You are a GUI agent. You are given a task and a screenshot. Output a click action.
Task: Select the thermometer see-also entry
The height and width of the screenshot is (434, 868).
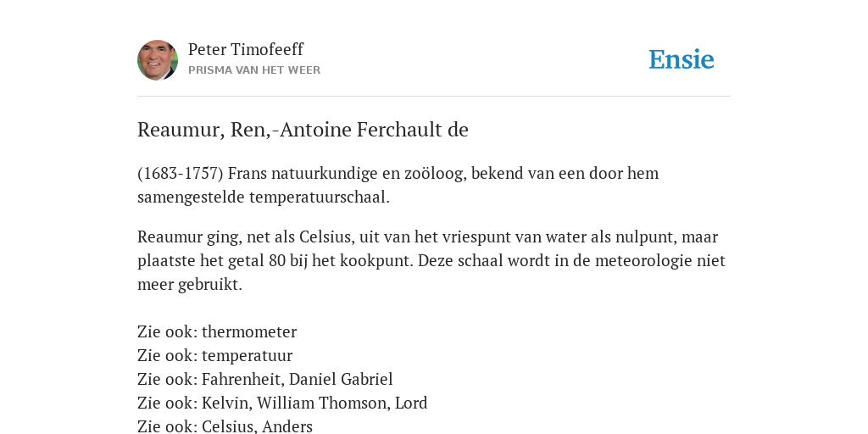(249, 331)
